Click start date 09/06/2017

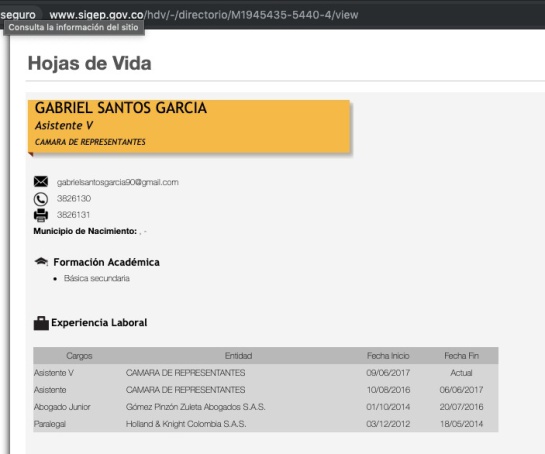(x=388, y=373)
